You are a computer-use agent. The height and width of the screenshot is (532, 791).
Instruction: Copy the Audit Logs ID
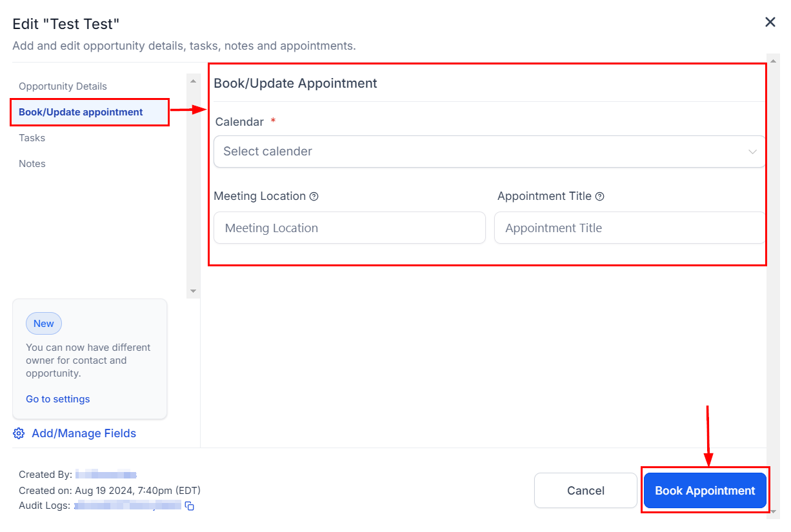coord(190,506)
